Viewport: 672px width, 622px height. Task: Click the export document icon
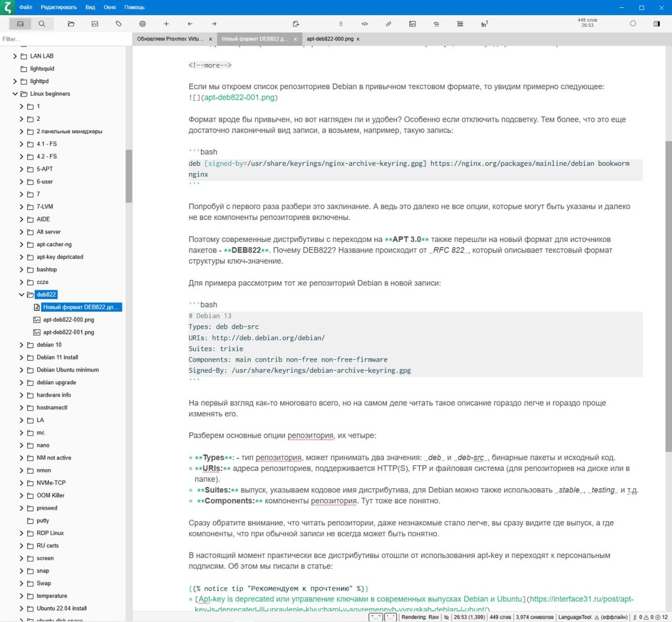(x=296, y=24)
